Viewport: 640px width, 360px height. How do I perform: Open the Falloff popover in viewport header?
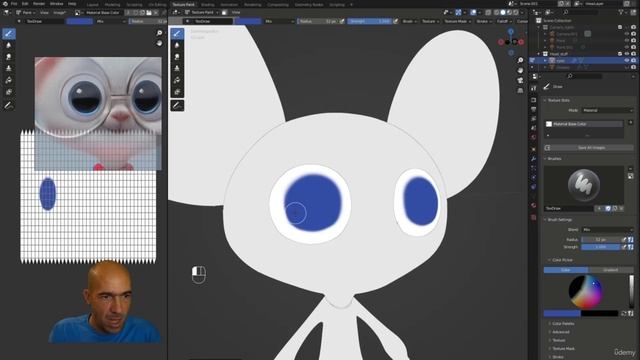click(x=504, y=21)
